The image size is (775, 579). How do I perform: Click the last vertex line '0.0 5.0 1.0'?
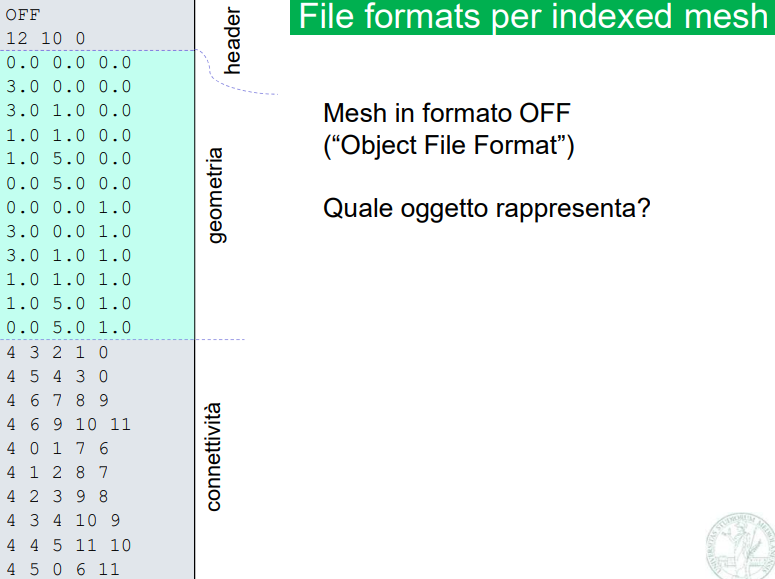pyautogui.click(x=68, y=327)
